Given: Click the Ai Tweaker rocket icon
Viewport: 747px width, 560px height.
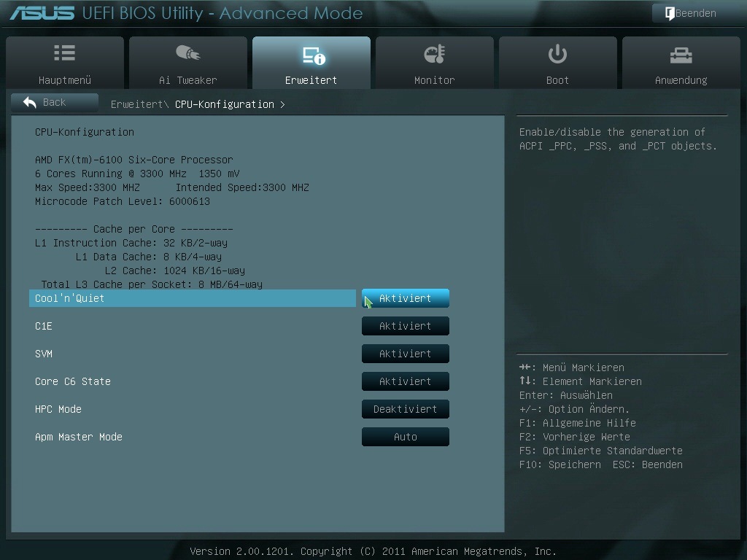Looking at the screenshot, I should pos(187,52).
